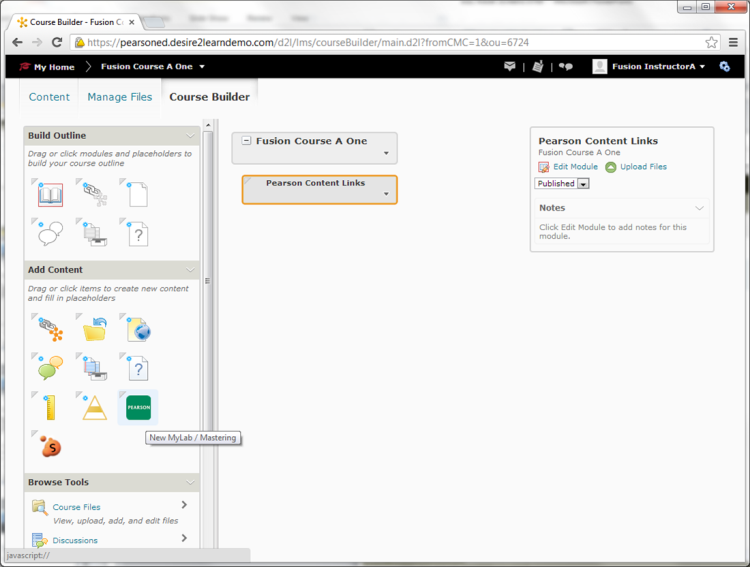Click the yellow folder file icon in Add Content
Image resolution: width=750 pixels, height=567 pixels.
click(x=95, y=329)
